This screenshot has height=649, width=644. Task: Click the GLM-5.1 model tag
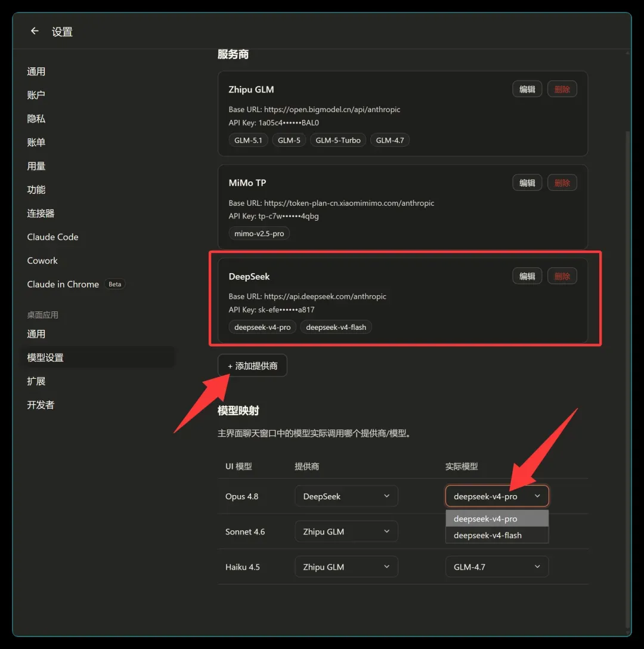pos(248,140)
